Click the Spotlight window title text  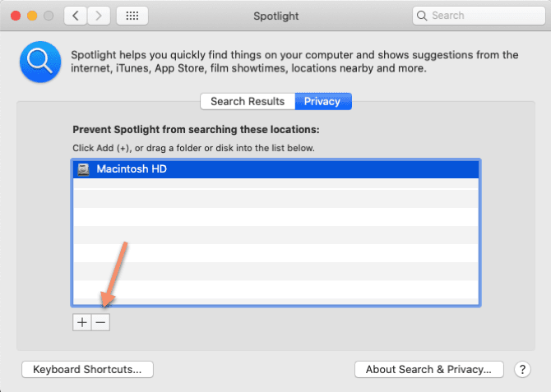275,16
